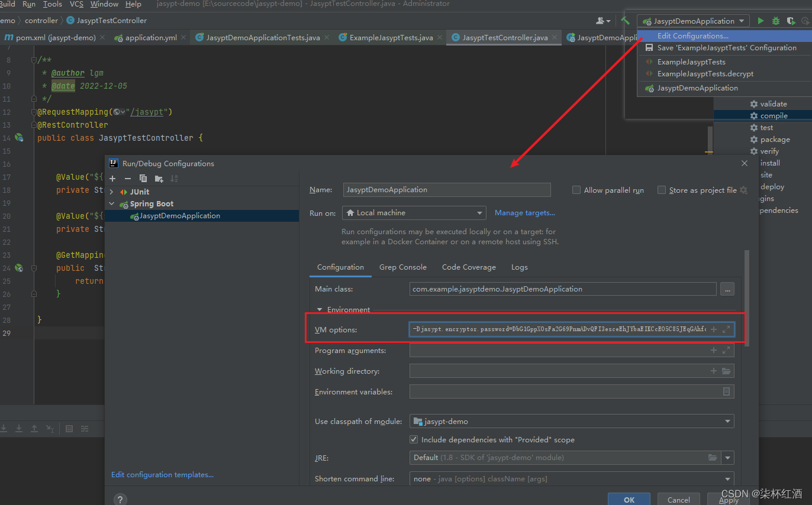The image size is (812, 505).
Task: Copy configuration using the duplicate icon
Action: click(x=143, y=179)
